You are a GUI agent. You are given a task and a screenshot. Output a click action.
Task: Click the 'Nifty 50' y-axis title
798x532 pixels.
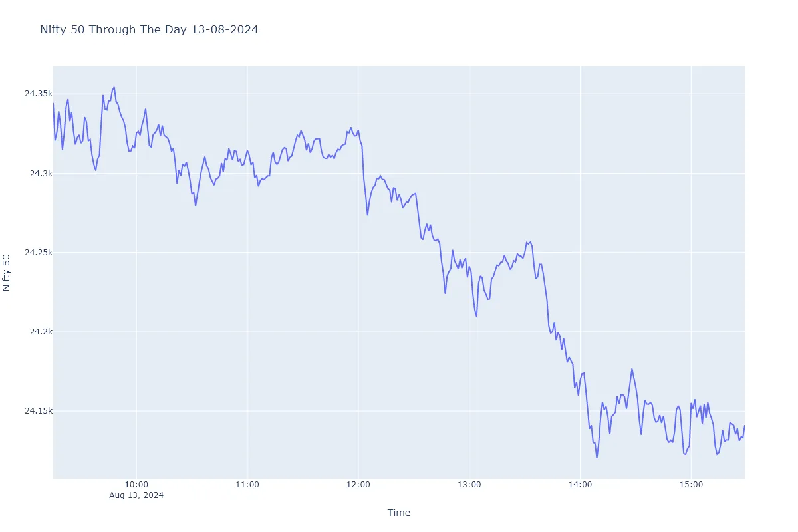tap(7, 272)
